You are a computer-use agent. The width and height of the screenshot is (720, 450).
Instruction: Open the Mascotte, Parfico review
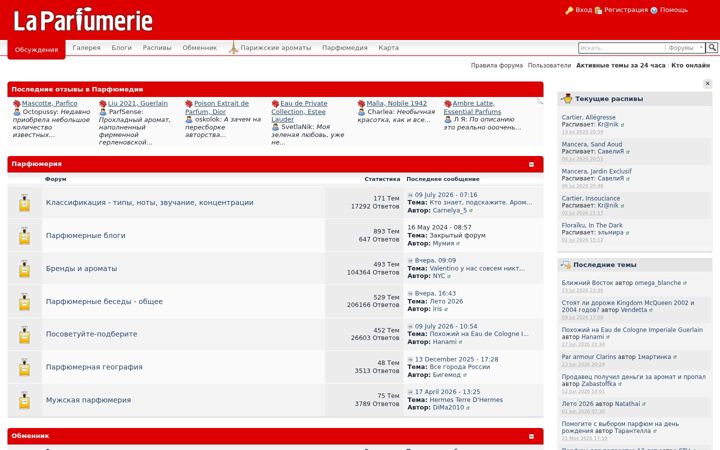[x=50, y=103]
